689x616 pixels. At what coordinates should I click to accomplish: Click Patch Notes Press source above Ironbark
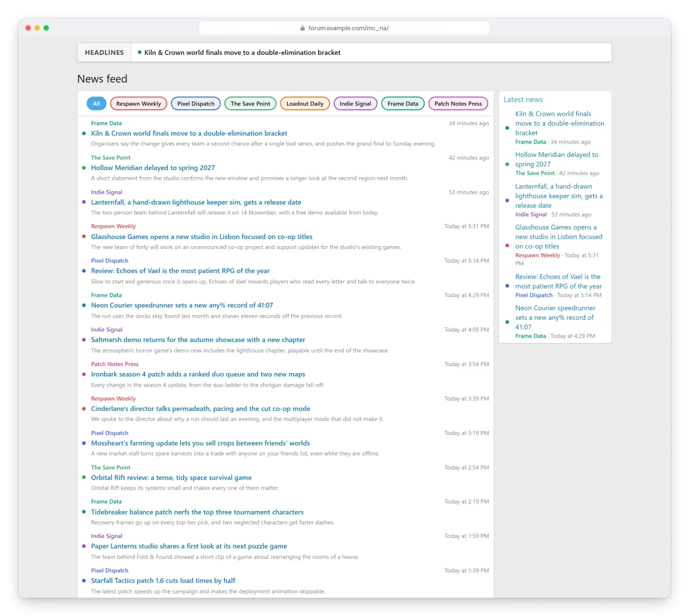[x=115, y=364]
